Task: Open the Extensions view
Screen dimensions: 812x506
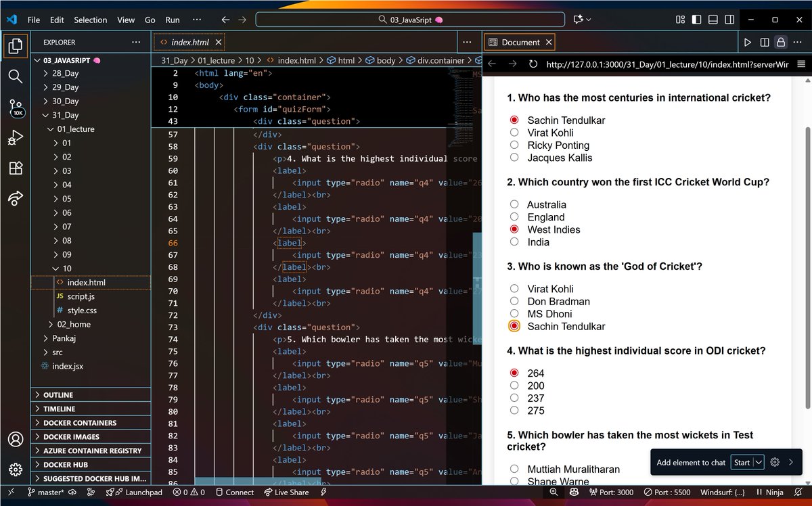Action: (15, 168)
